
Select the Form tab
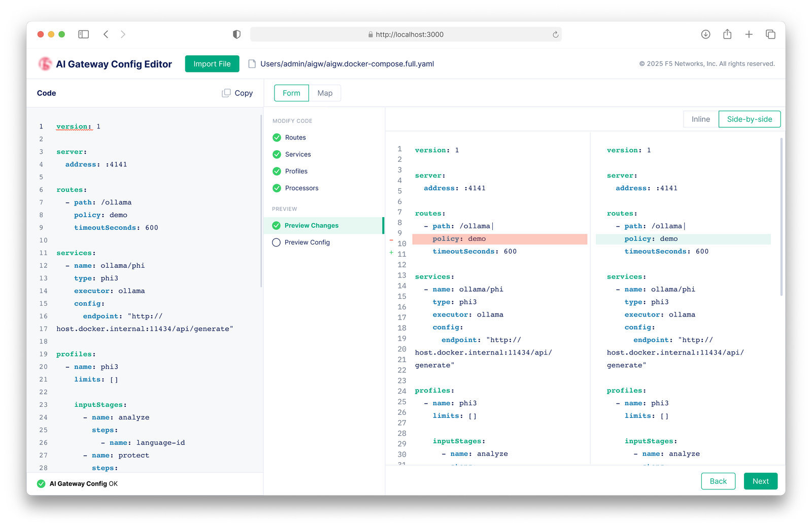pos(291,93)
